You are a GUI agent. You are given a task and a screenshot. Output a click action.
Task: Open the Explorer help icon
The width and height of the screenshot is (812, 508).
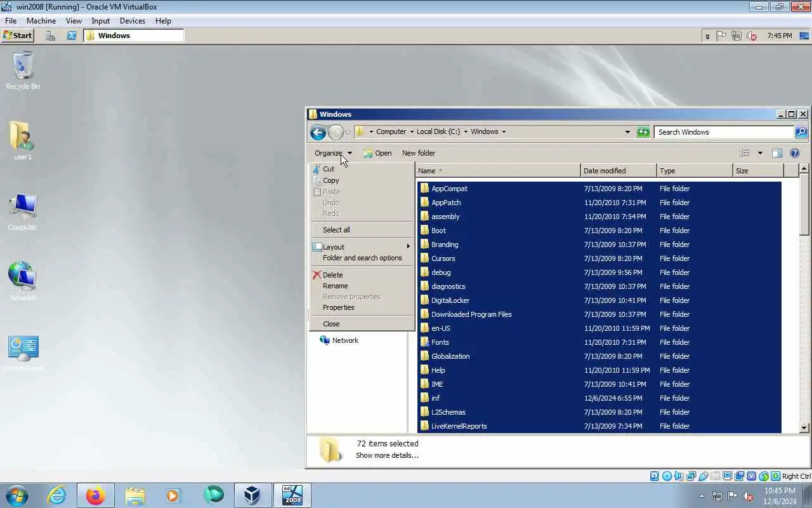pyautogui.click(x=795, y=153)
